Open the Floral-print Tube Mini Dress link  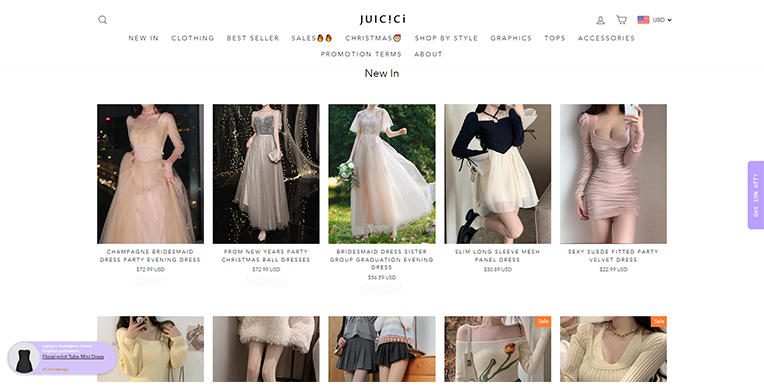click(x=73, y=356)
